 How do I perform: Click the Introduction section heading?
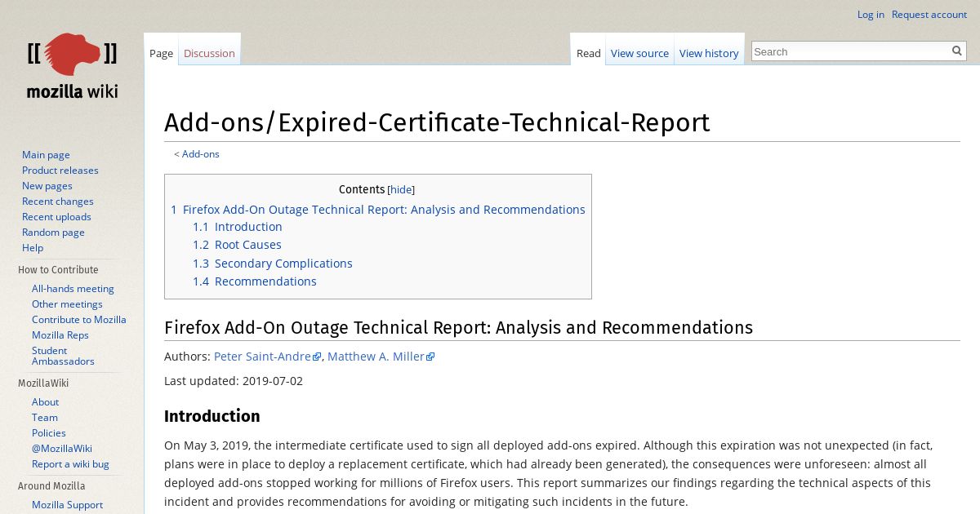tap(212, 416)
